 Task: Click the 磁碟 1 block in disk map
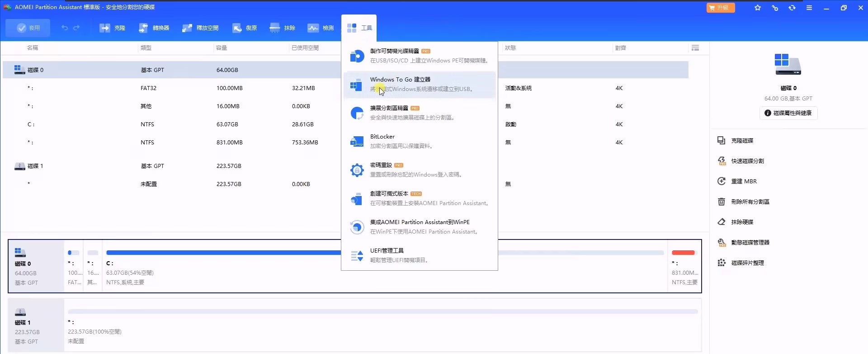point(36,325)
